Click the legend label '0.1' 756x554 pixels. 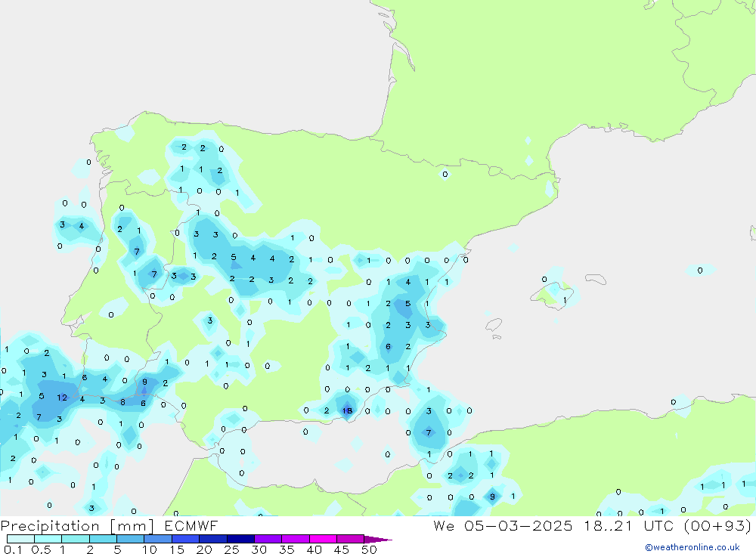[13, 549]
